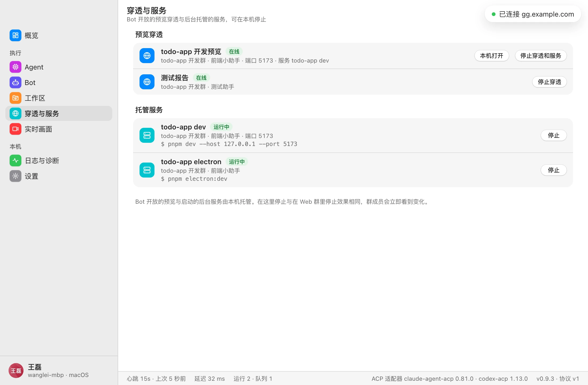Screen dimensions: 588x385
Task: Click 停止穿透和服务 button
Action: [x=541, y=56]
